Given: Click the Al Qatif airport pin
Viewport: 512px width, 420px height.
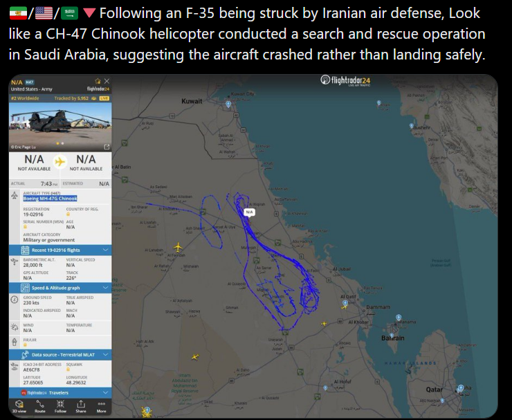Looking at the screenshot, I should [x=345, y=304].
